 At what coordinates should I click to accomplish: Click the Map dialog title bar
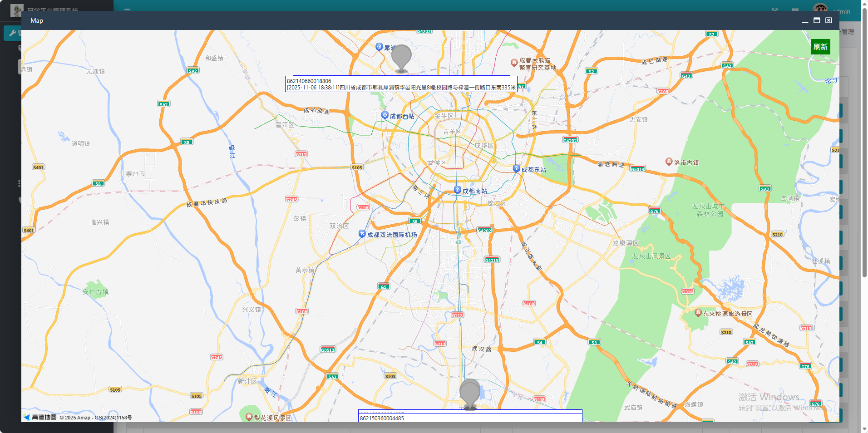pyautogui.click(x=409, y=20)
